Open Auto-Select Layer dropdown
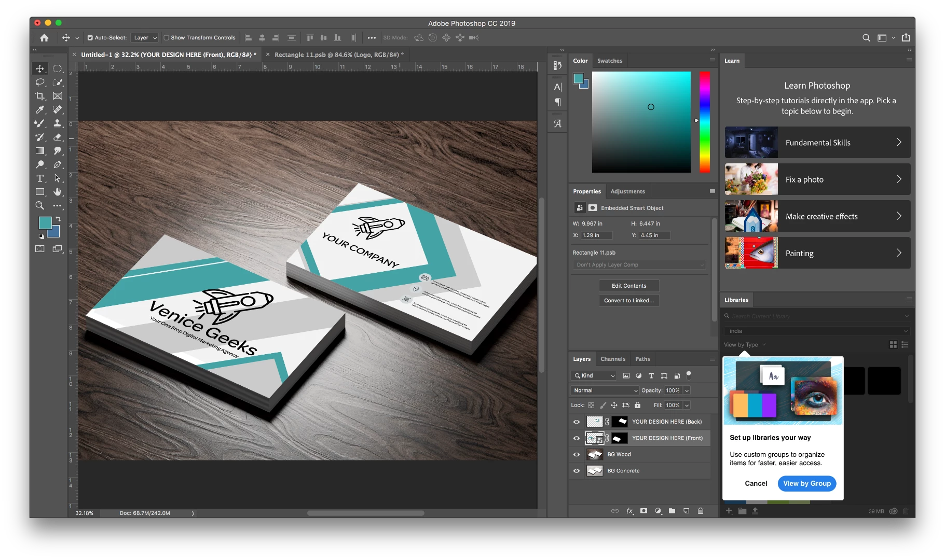 point(144,38)
